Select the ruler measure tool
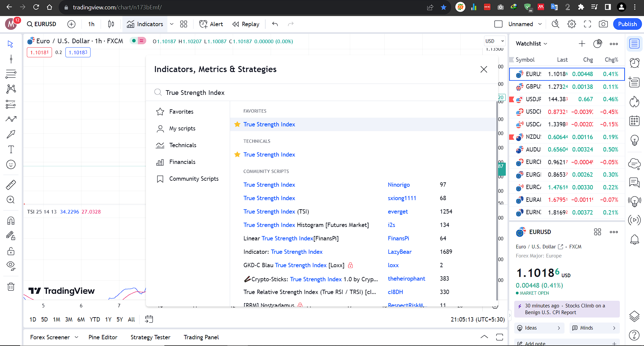This screenshot has width=644, height=346. pyautogui.click(x=11, y=185)
